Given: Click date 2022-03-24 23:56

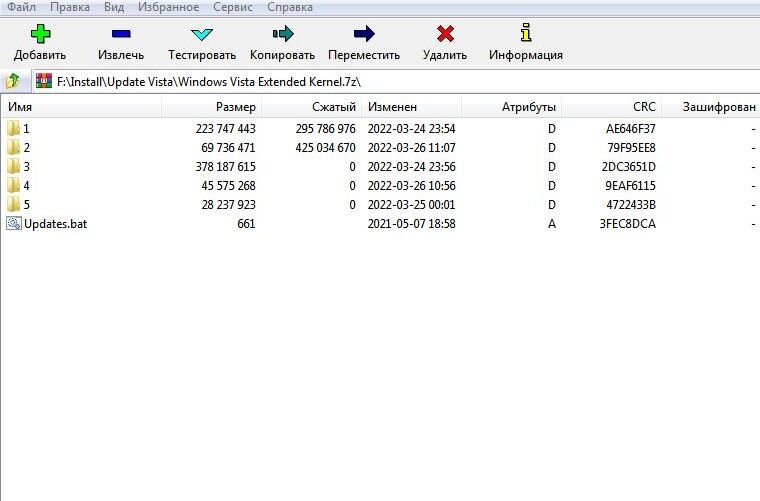Looking at the screenshot, I should coord(412,167).
